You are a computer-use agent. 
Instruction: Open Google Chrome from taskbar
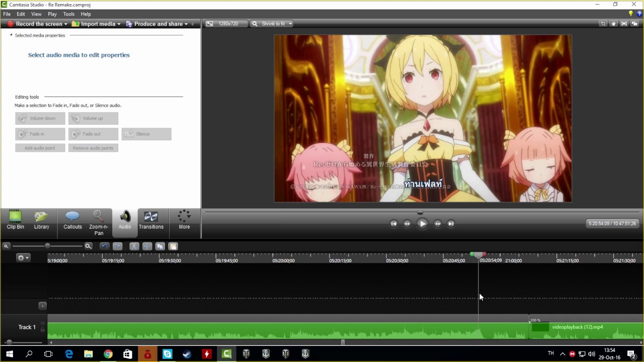[108, 354]
